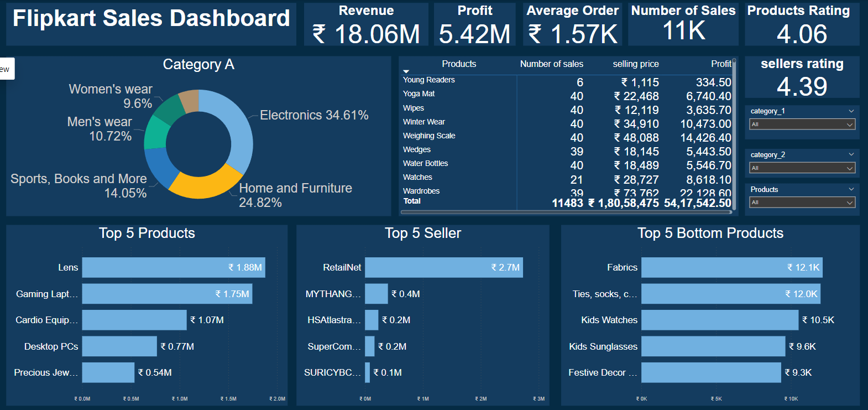
Task: Open the category_2 'All' dropdown
Action: (802, 168)
